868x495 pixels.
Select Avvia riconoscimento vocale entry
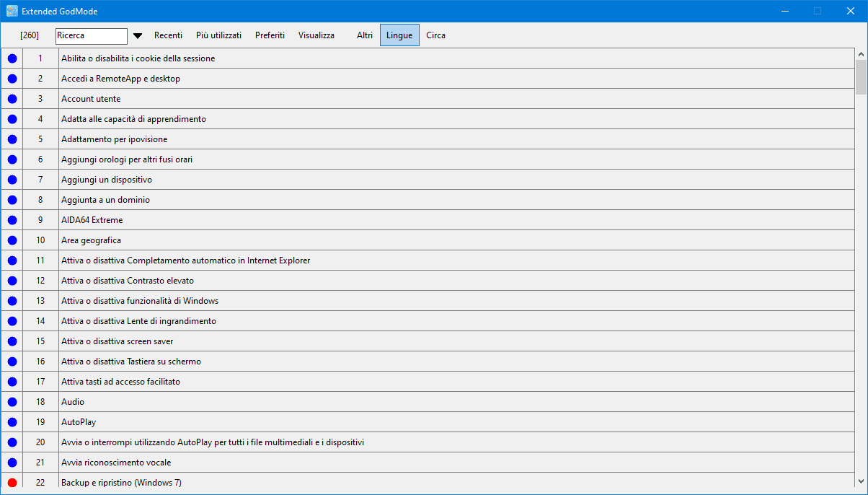(116, 463)
